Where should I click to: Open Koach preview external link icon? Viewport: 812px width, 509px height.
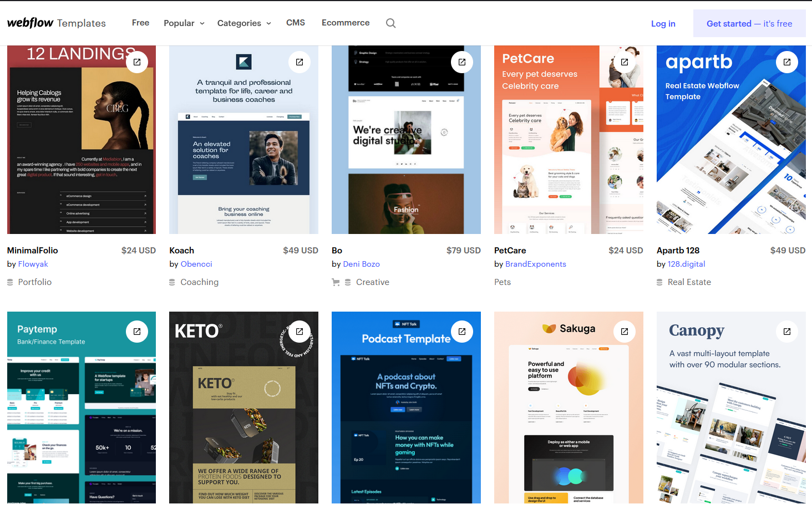(300, 62)
